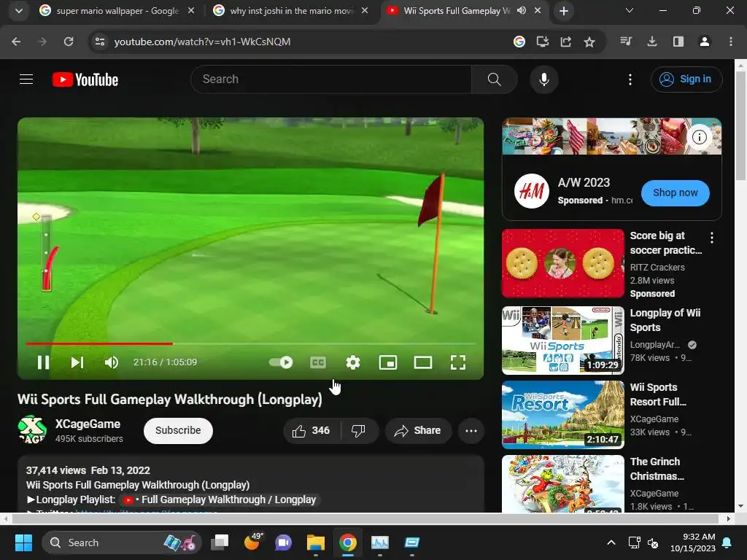Open Chrome three-dot menu
The width and height of the screenshot is (747, 560).
(731, 42)
